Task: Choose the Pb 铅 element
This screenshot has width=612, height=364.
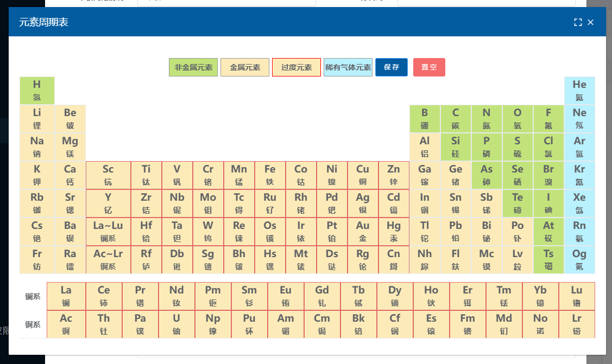Action: click(x=456, y=232)
